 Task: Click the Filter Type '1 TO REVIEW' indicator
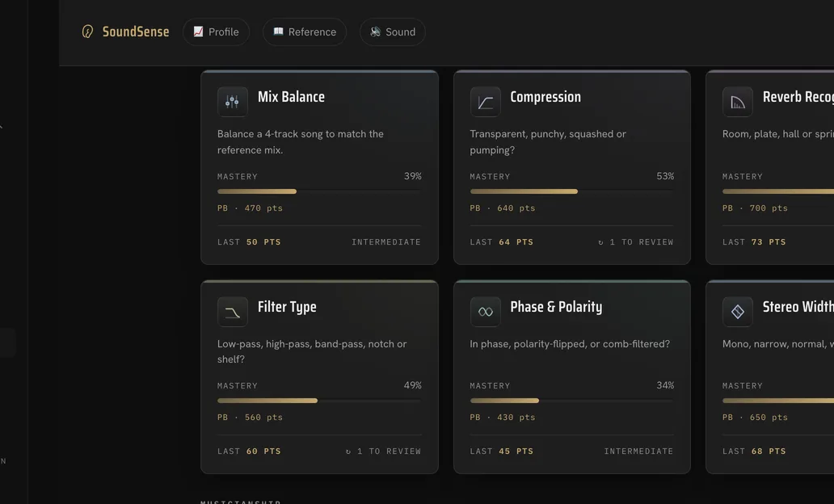[383, 451]
